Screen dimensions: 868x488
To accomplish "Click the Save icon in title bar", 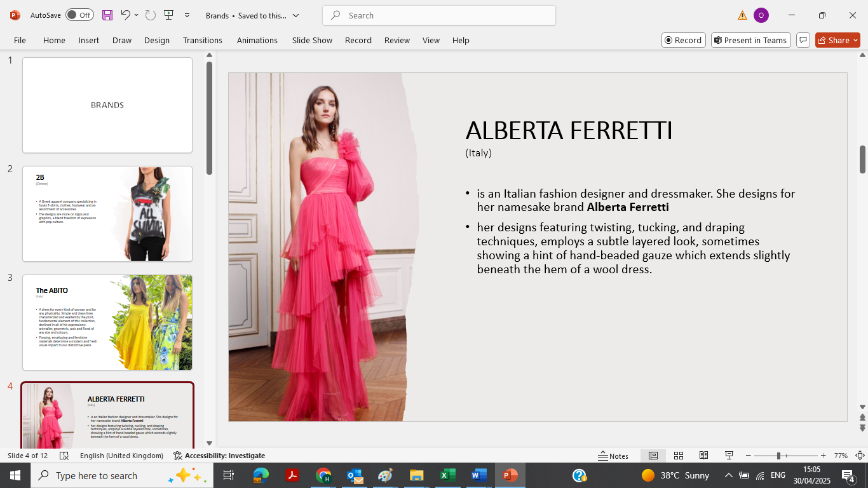I will tap(107, 15).
